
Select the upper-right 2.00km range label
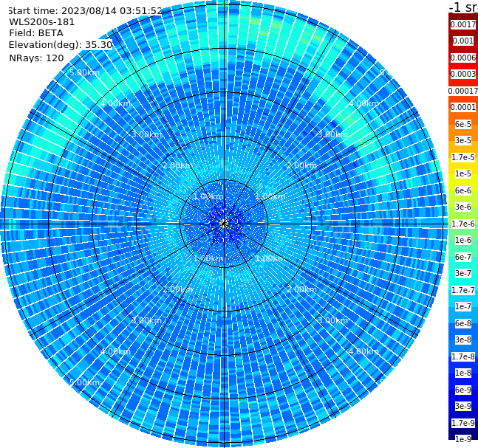click(302, 165)
